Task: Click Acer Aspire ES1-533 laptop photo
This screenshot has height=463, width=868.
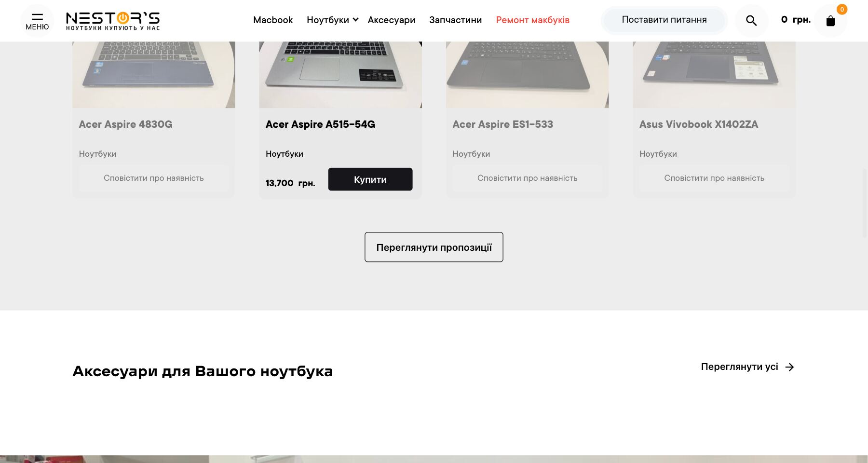Action: [528, 75]
